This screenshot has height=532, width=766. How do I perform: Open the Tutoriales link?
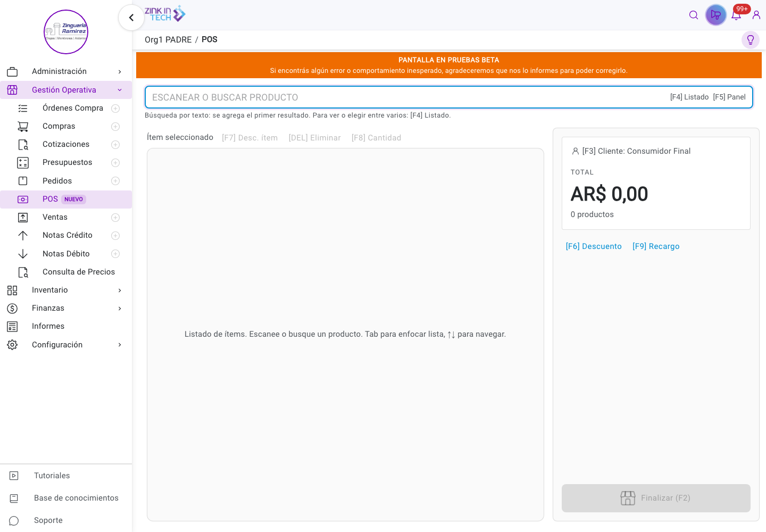[x=52, y=476]
